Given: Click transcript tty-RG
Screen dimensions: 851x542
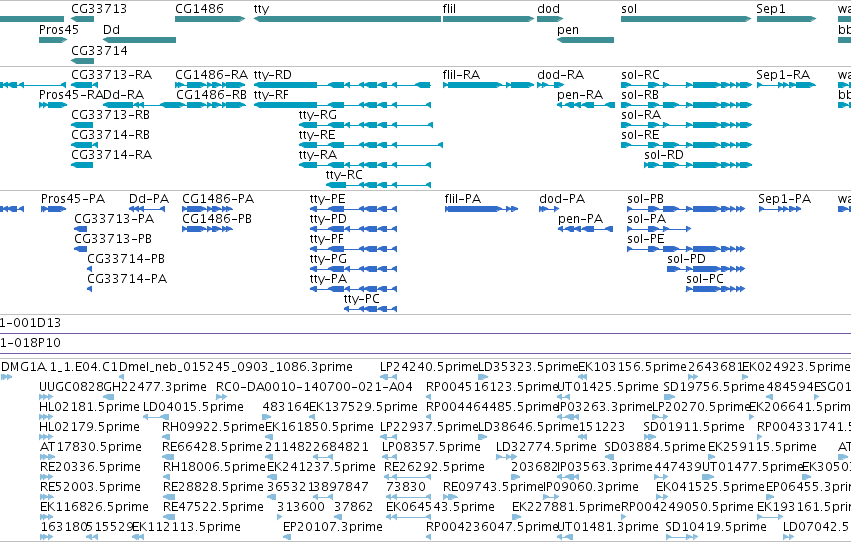Looking at the screenshot, I should coord(366,125).
